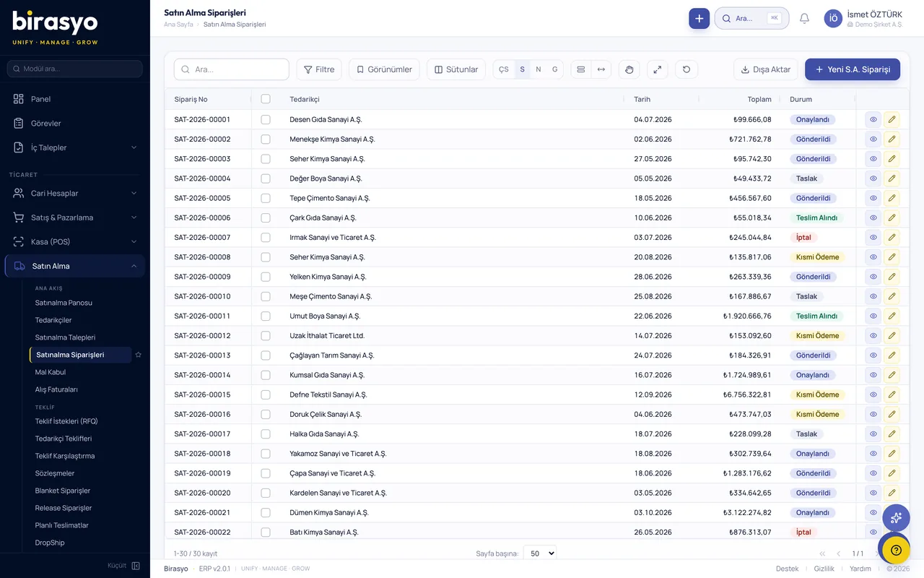
Task: Click the İÖ user avatar
Action: point(833,19)
